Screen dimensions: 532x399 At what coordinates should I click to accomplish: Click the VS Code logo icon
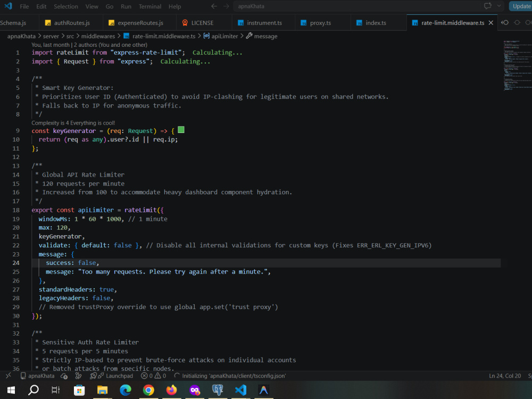(8, 6)
